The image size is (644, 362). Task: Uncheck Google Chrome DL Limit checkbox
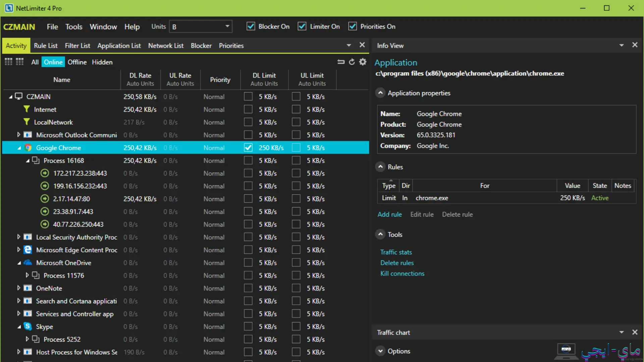248,148
